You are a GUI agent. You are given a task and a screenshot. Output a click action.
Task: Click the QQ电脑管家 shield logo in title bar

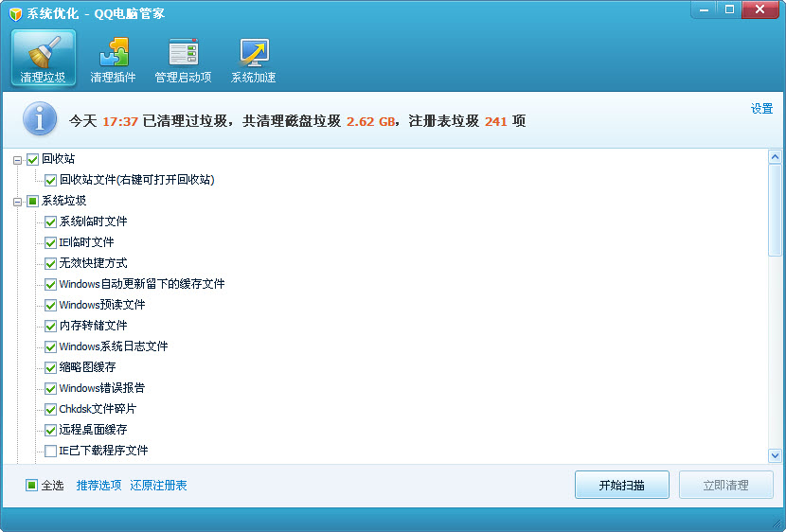point(15,13)
